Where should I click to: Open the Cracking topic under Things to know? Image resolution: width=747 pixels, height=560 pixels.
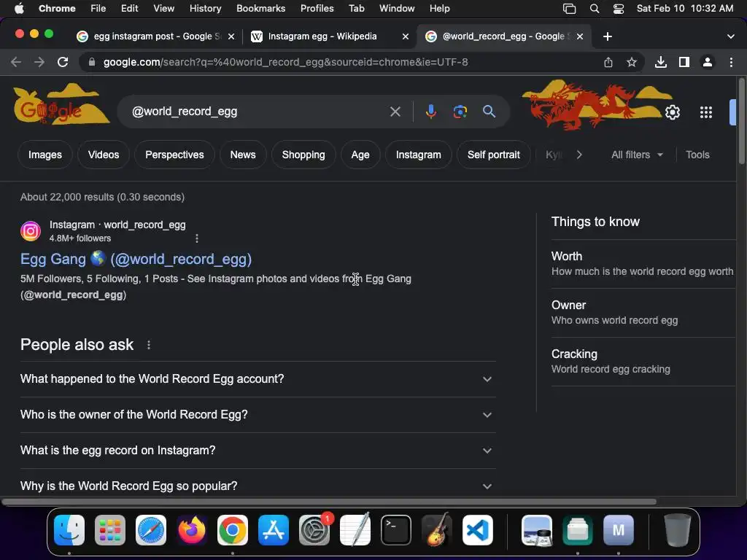coord(643,362)
